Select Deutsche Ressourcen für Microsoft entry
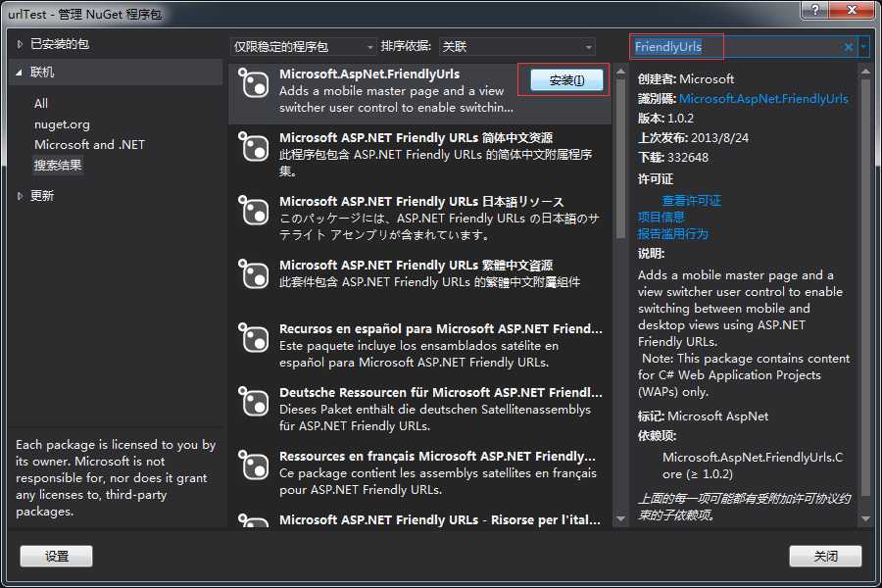The width and height of the screenshot is (882, 588). [419, 409]
